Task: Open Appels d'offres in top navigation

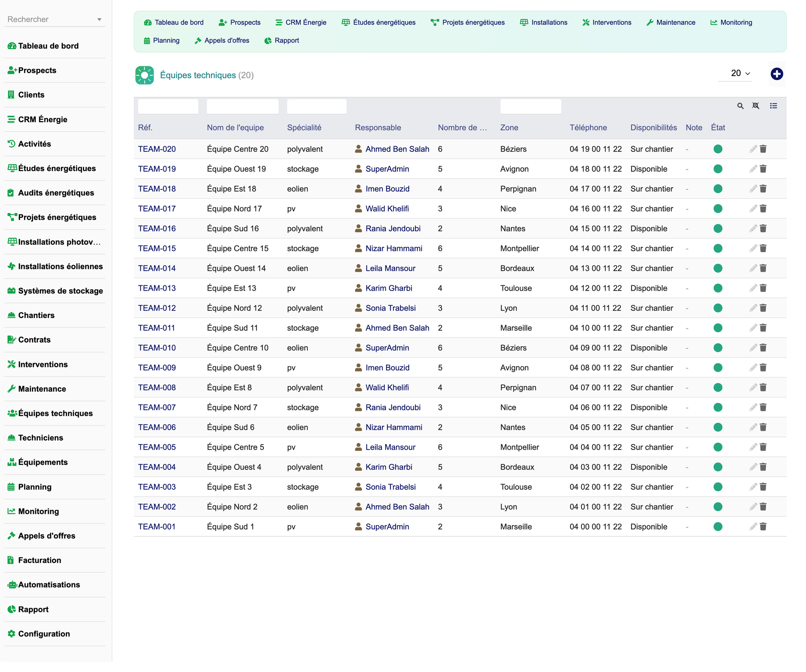Action: [222, 41]
